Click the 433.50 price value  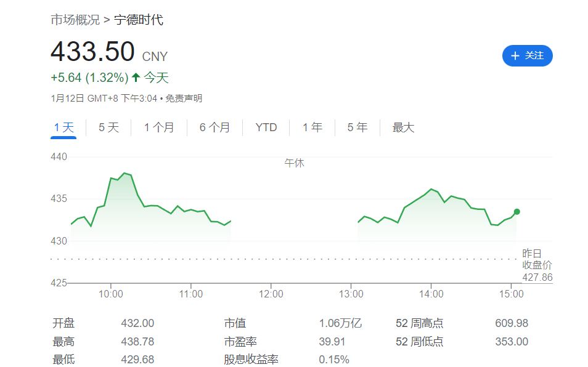[92, 52]
